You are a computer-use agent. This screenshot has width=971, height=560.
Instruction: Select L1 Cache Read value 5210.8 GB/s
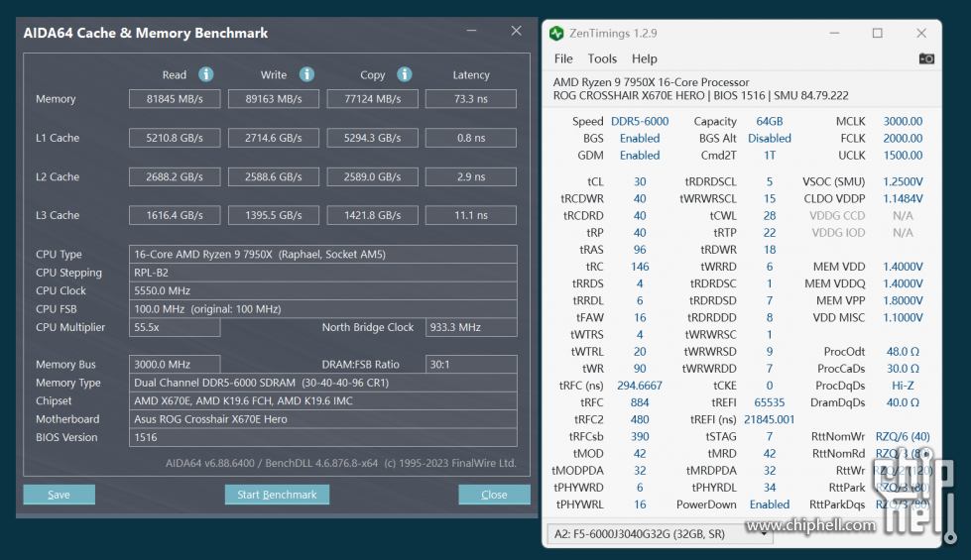(x=175, y=138)
